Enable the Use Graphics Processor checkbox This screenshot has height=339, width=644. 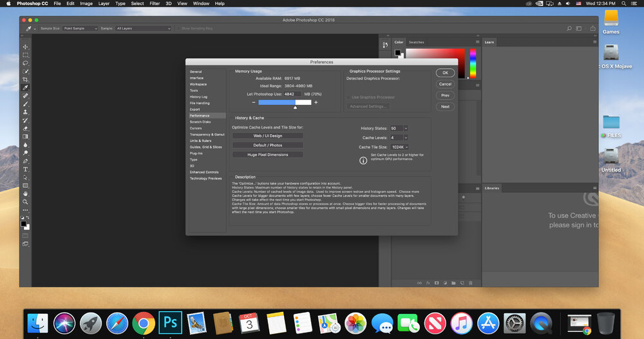(349, 97)
